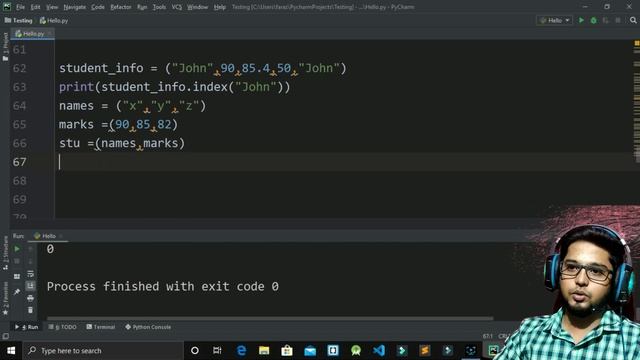This screenshot has width=640, height=360.
Task: Open the Refactor menu
Action: coord(121,7)
